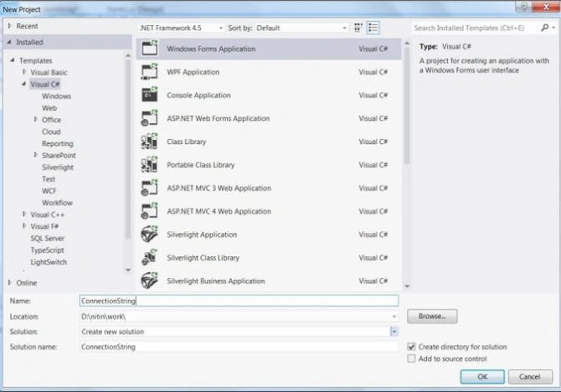Viewport: 561px width, 392px height.
Task: Click the Search Installed Templates field
Action: pos(476,28)
